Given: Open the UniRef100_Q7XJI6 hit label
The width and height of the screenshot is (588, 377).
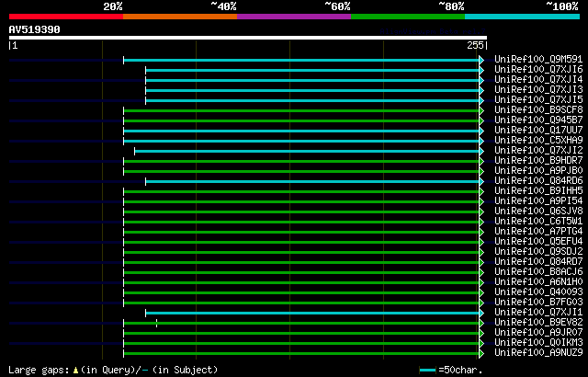Looking at the screenshot, I should [538, 69].
